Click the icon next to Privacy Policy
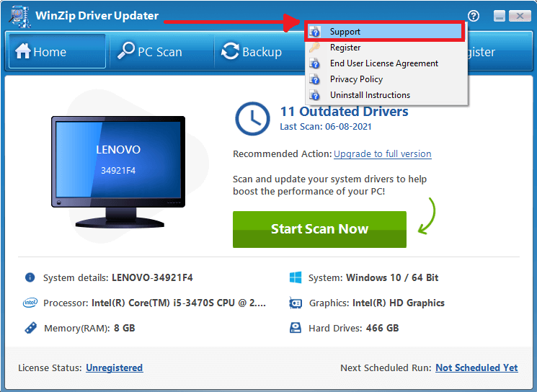The height and width of the screenshot is (392, 537). coord(314,79)
